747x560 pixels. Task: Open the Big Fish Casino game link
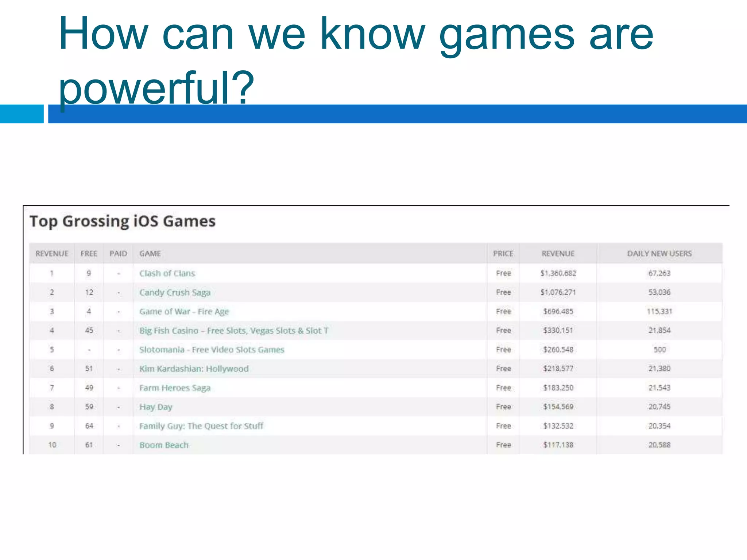[x=234, y=331]
